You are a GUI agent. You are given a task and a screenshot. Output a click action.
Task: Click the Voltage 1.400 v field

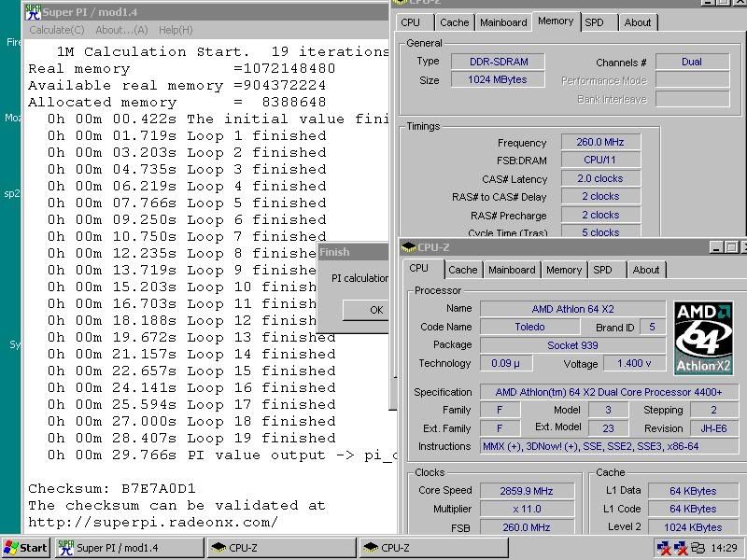point(634,363)
